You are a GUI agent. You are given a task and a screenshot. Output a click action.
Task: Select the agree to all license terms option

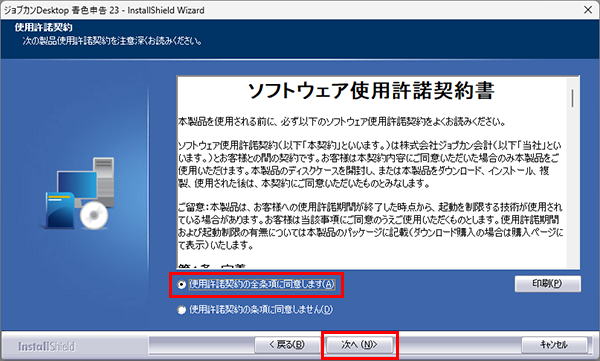pyautogui.click(x=256, y=284)
